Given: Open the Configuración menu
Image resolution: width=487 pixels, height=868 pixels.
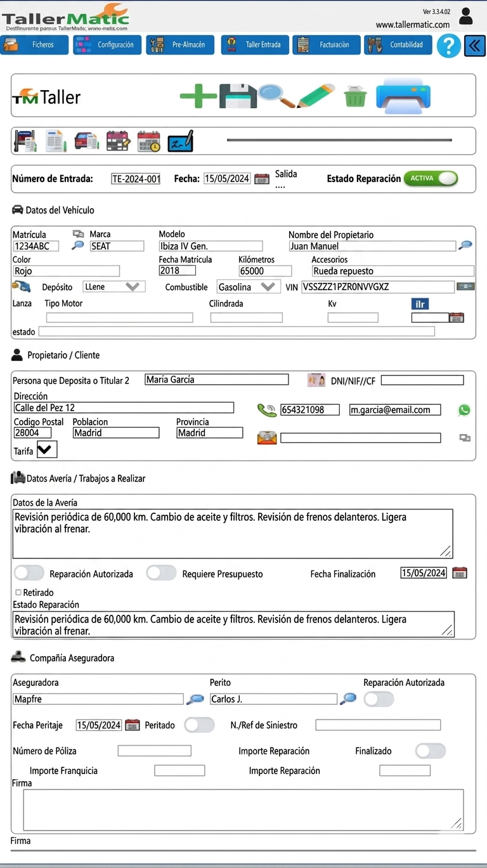Looking at the screenshot, I should coord(107,45).
